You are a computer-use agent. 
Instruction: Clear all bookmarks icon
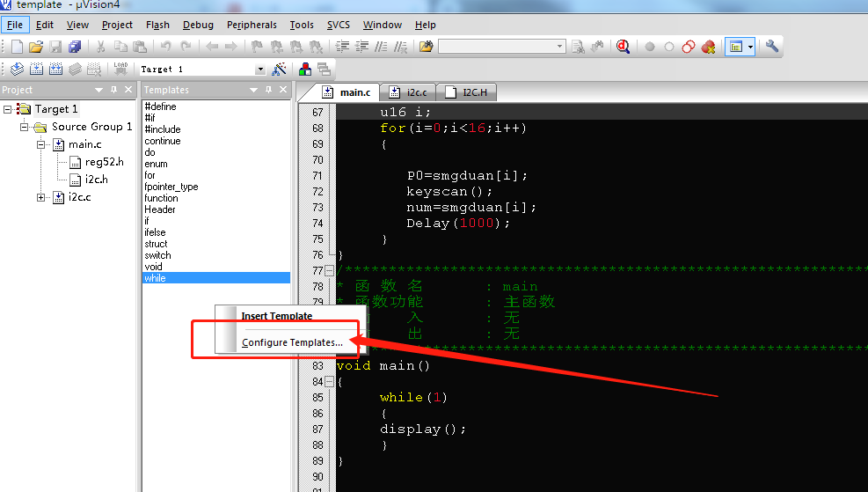316,47
